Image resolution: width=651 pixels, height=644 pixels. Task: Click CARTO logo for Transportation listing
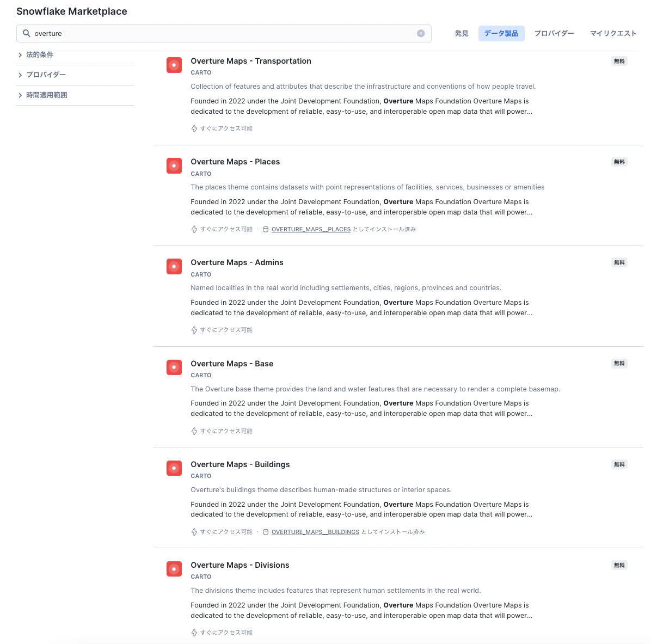click(x=174, y=65)
